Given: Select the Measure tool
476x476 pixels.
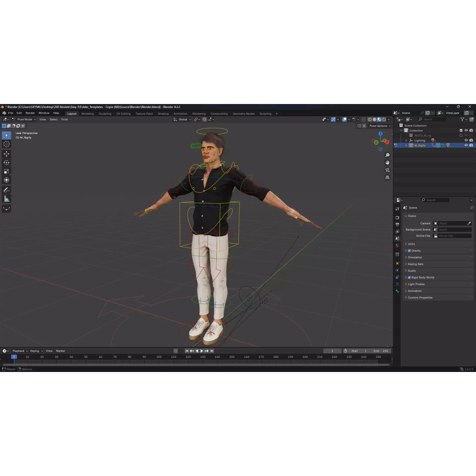Looking at the screenshot, I should pyautogui.click(x=6, y=199).
